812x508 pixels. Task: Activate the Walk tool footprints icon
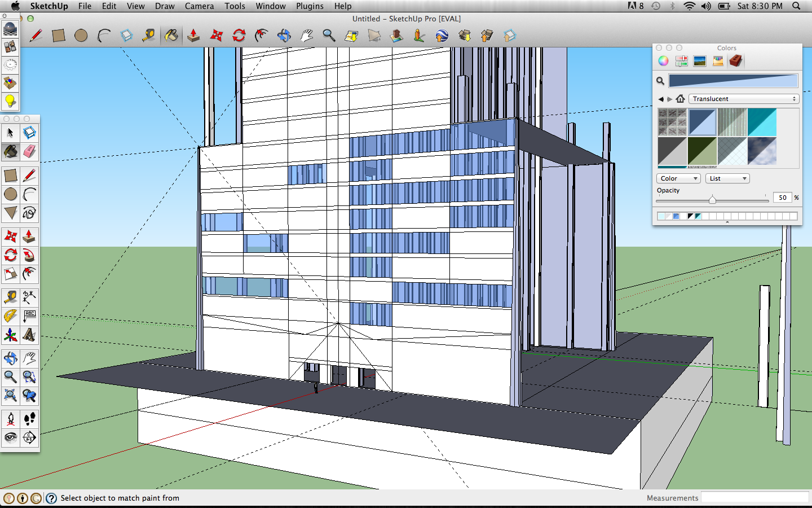pyautogui.click(x=29, y=418)
